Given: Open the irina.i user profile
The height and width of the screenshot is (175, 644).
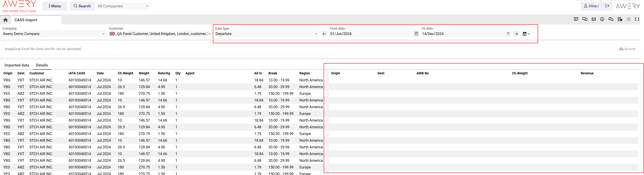Looking at the screenshot, I should coord(591,6).
